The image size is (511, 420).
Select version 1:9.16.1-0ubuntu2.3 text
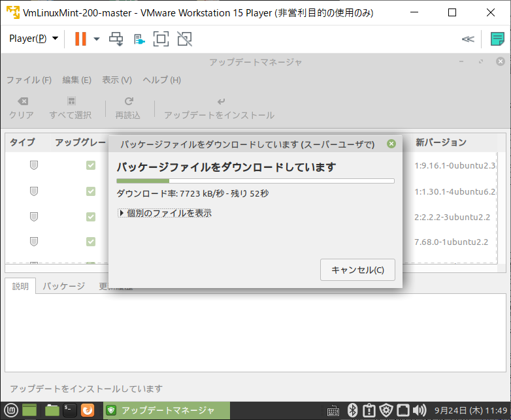click(455, 165)
